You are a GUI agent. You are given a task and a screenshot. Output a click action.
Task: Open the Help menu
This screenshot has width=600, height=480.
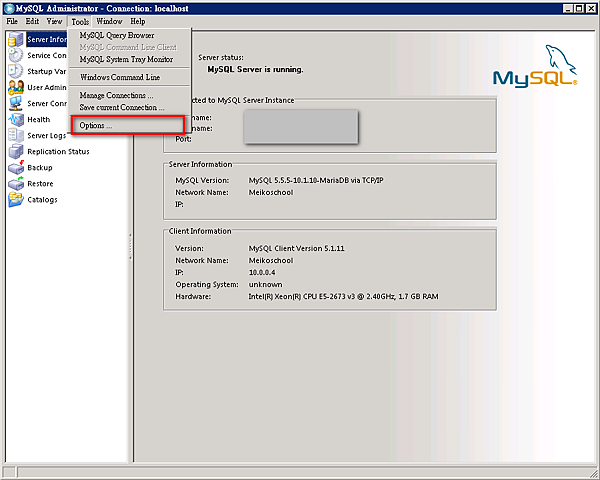pyautogui.click(x=138, y=21)
